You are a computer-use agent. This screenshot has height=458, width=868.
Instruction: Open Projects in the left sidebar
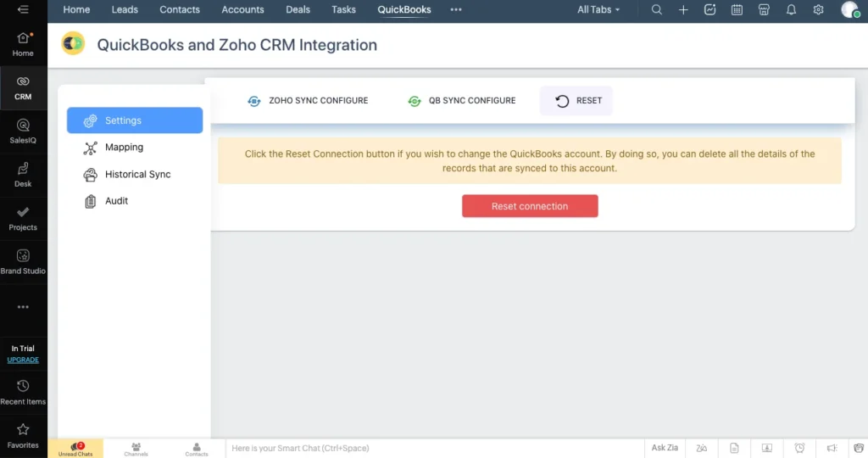(x=23, y=219)
